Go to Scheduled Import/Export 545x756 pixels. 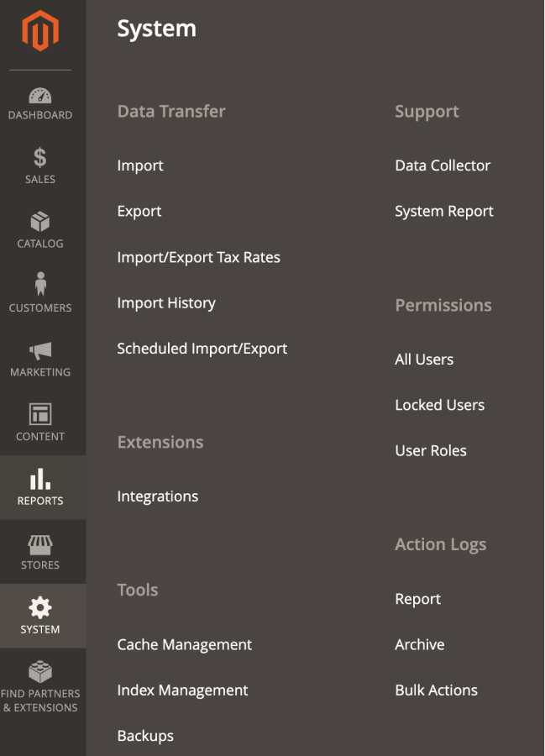(202, 349)
